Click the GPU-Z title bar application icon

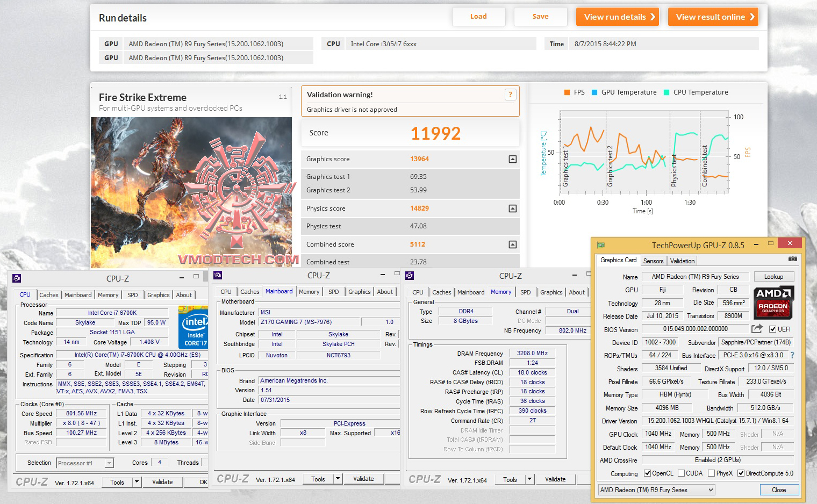(601, 245)
